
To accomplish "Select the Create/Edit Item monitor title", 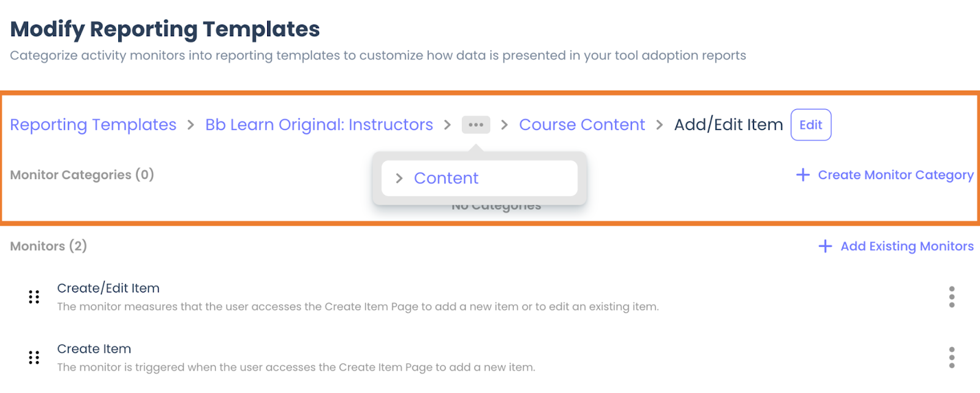I will (108, 288).
